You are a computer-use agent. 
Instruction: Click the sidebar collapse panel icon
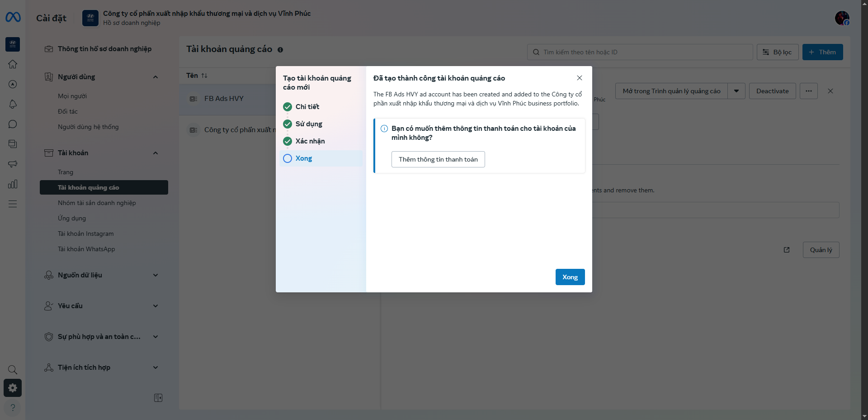click(158, 398)
